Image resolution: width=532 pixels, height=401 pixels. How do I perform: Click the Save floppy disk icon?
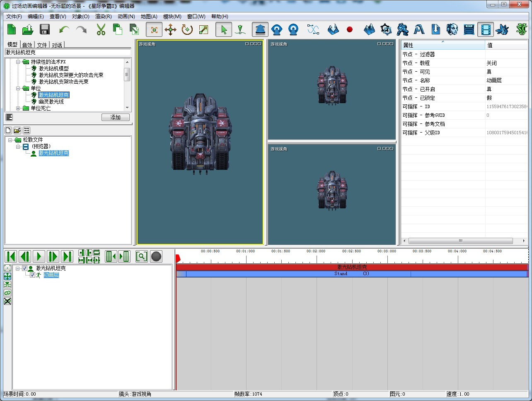[44, 29]
